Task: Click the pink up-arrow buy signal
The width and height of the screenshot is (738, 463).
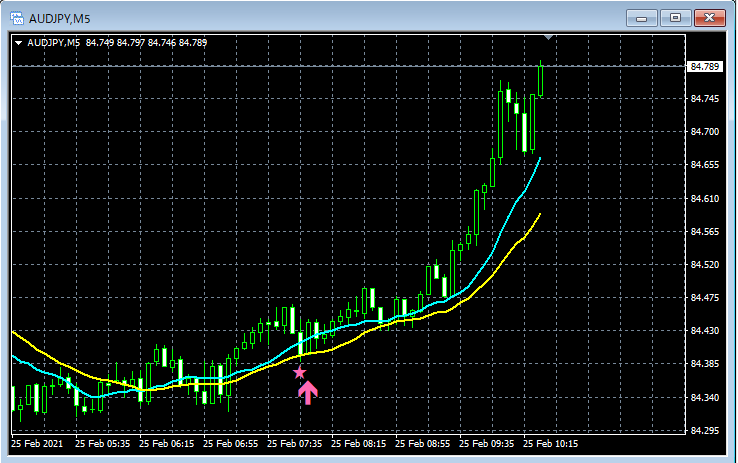Action: 308,393
